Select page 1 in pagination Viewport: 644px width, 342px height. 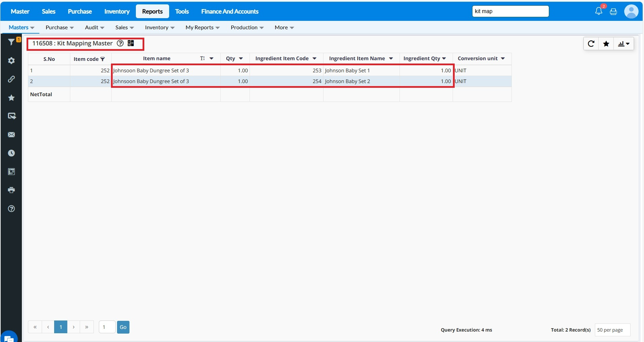tap(61, 327)
